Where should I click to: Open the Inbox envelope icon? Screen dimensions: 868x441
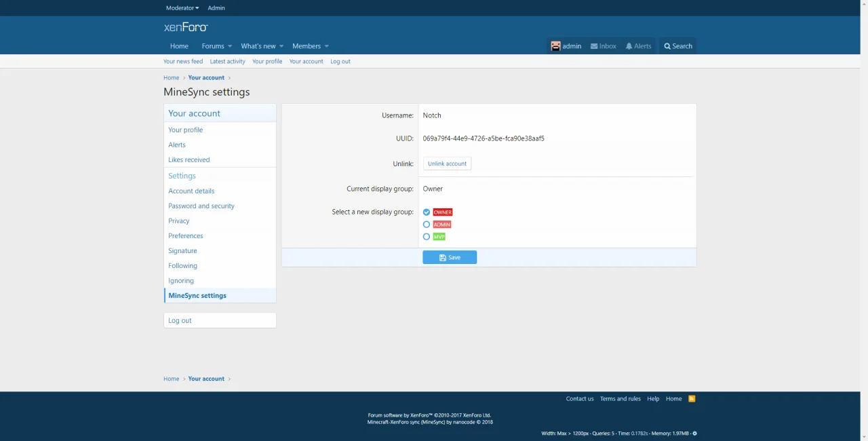(x=594, y=46)
